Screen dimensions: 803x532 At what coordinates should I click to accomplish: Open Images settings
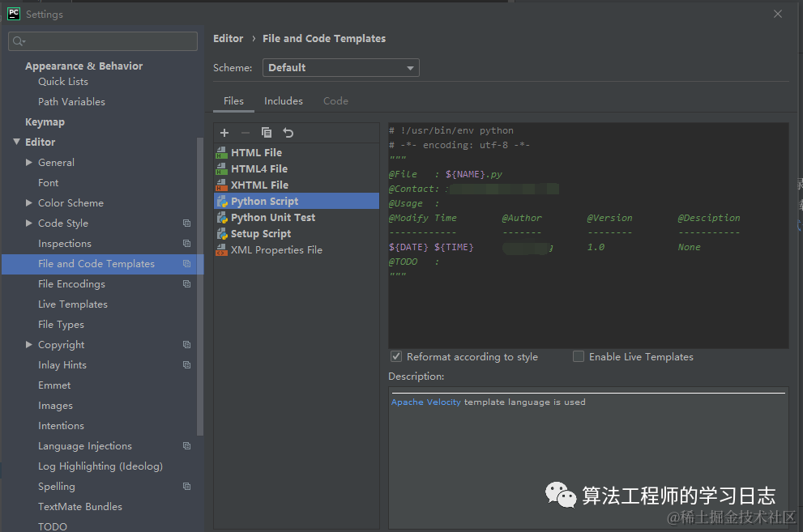coord(55,406)
